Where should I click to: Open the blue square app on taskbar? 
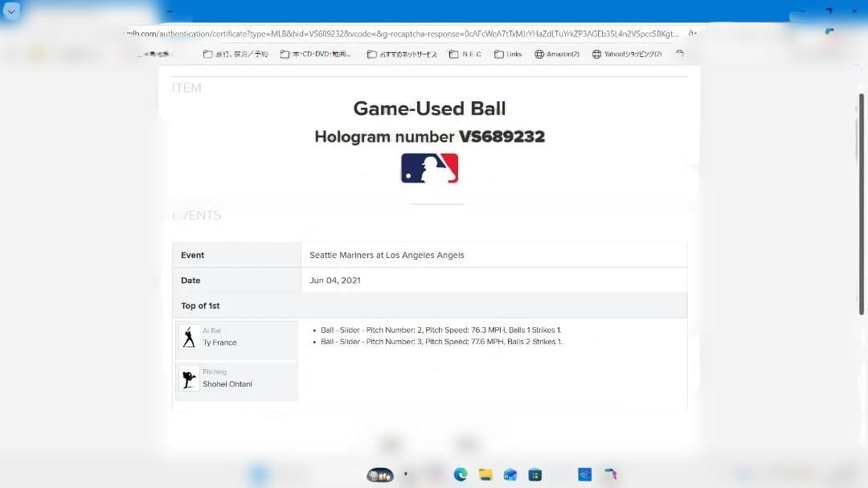pyautogui.click(x=584, y=474)
